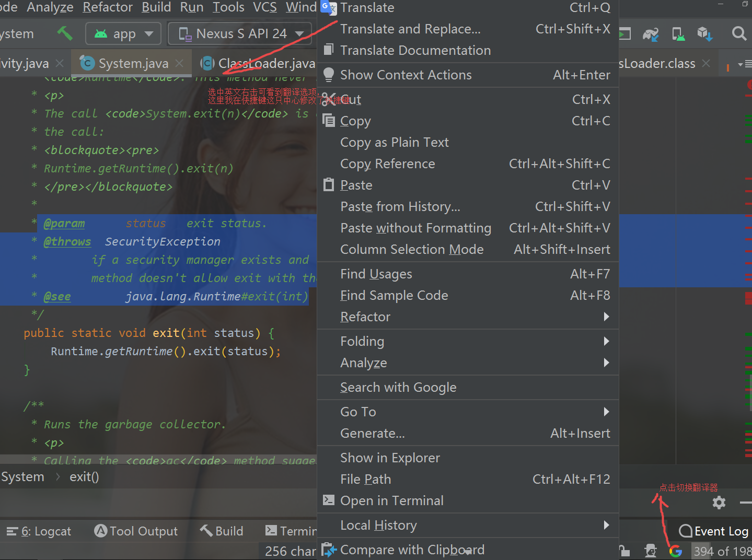The height and width of the screenshot is (560, 752).
Task: Click the memory indicator 394 of 198
Action: click(722, 551)
